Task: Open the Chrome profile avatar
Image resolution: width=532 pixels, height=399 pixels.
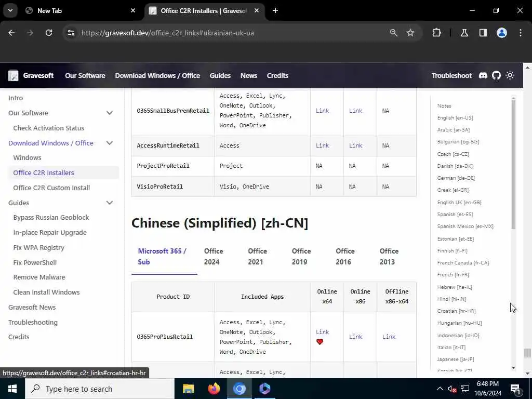Action: [502, 33]
